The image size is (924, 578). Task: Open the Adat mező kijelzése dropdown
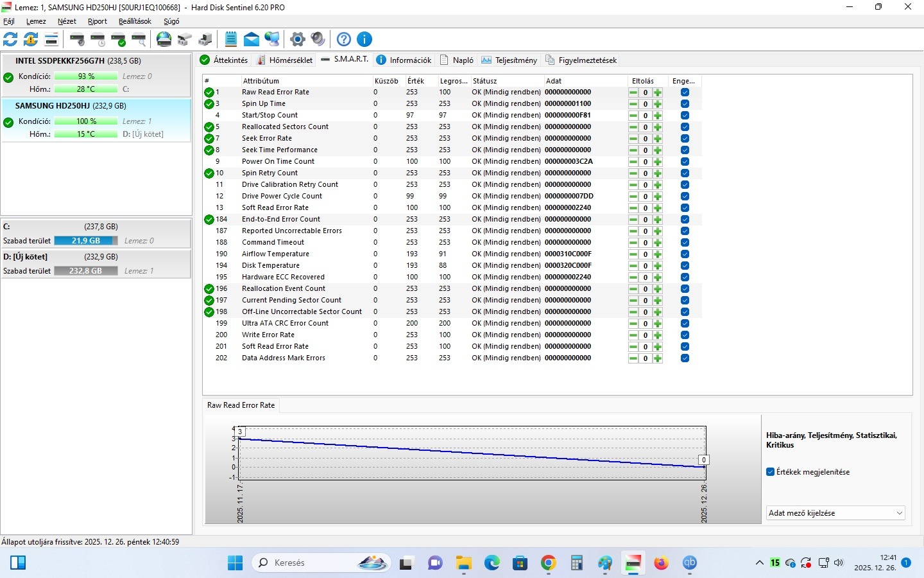click(835, 513)
